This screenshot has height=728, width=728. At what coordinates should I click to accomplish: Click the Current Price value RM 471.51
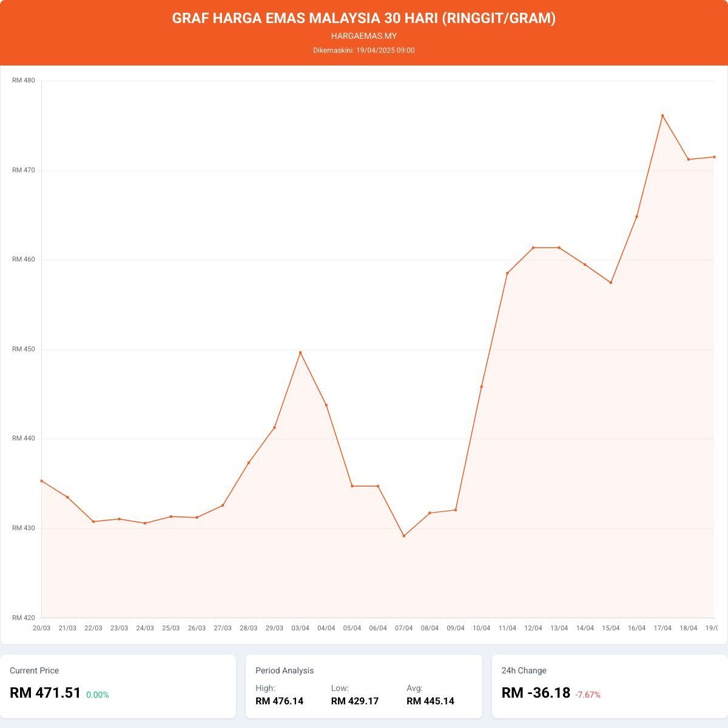(45, 693)
